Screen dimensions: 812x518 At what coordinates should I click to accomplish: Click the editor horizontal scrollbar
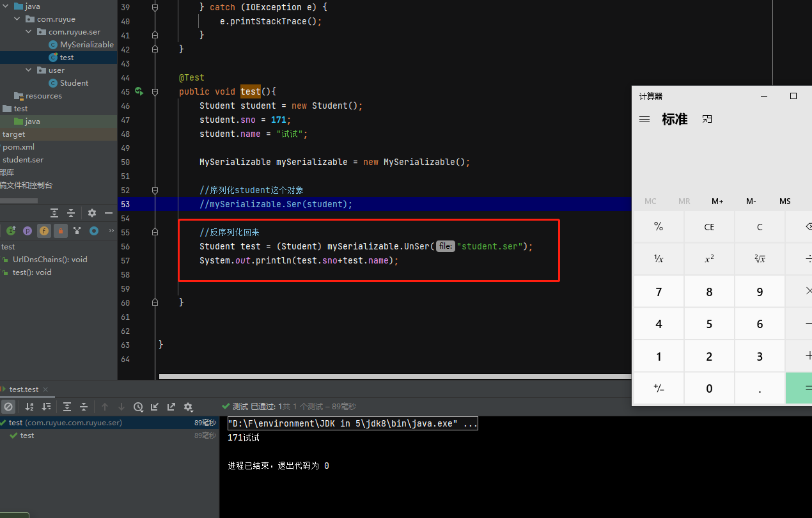tap(384, 377)
